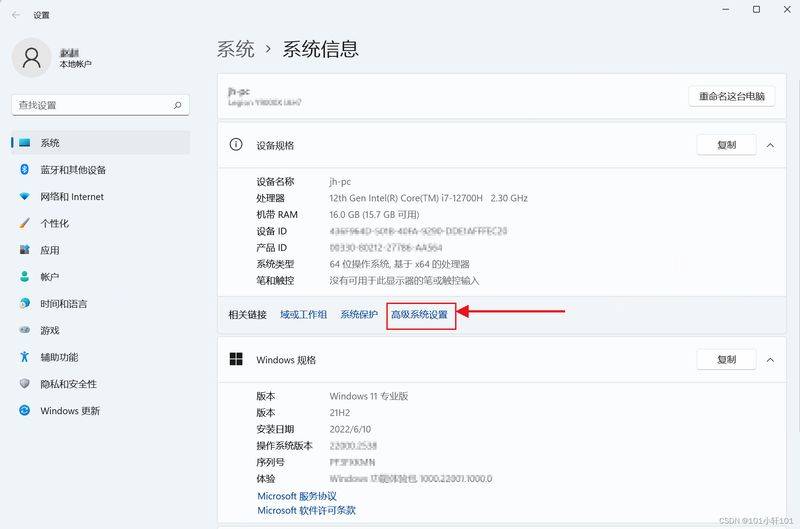This screenshot has height=529, width=800.
Task: Select device name value jh-pc
Action: (340, 182)
